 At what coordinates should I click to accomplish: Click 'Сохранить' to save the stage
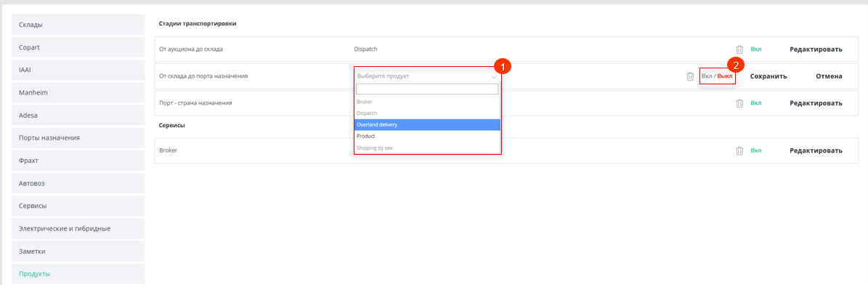coord(768,76)
